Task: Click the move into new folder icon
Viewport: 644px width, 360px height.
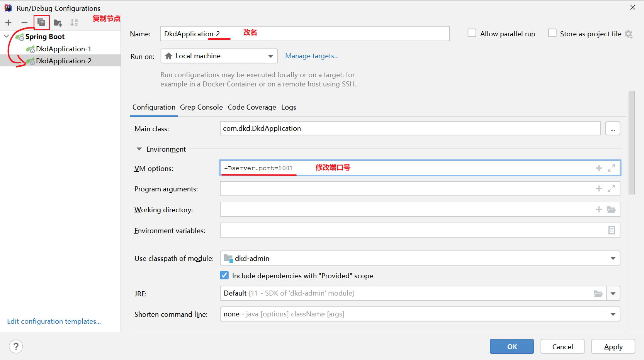Action: tap(58, 23)
